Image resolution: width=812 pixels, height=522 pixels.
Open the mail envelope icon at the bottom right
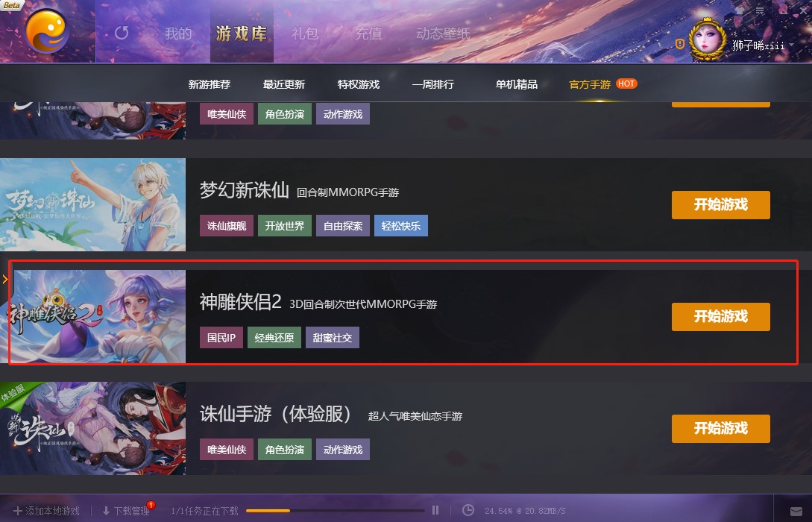[796, 512]
